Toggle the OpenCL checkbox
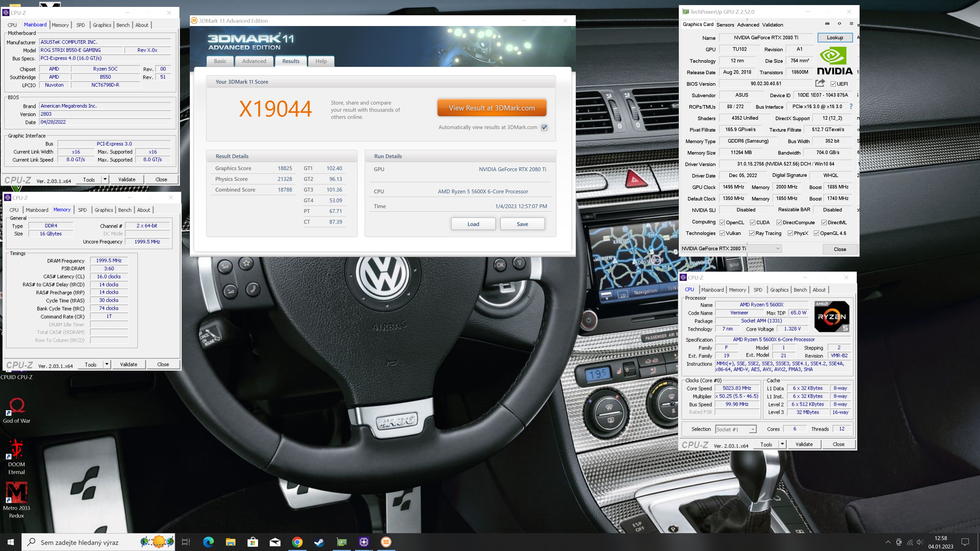Screen dimensions: 980x551 coord(722,222)
